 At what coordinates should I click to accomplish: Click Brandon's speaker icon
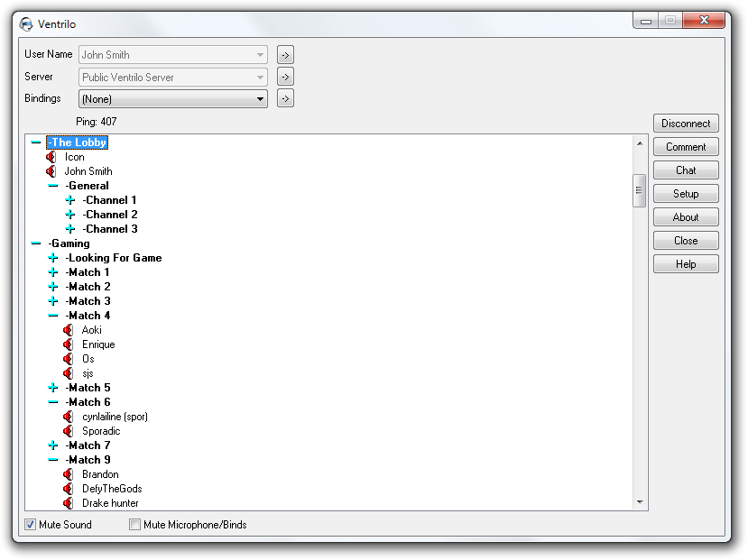pos(69,474)
